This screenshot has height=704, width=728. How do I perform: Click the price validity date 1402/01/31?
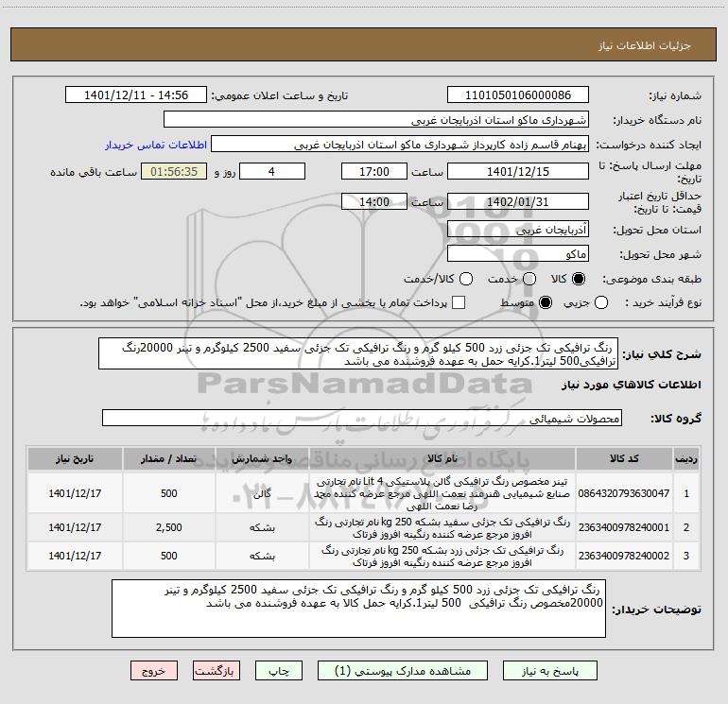[518, 201]
